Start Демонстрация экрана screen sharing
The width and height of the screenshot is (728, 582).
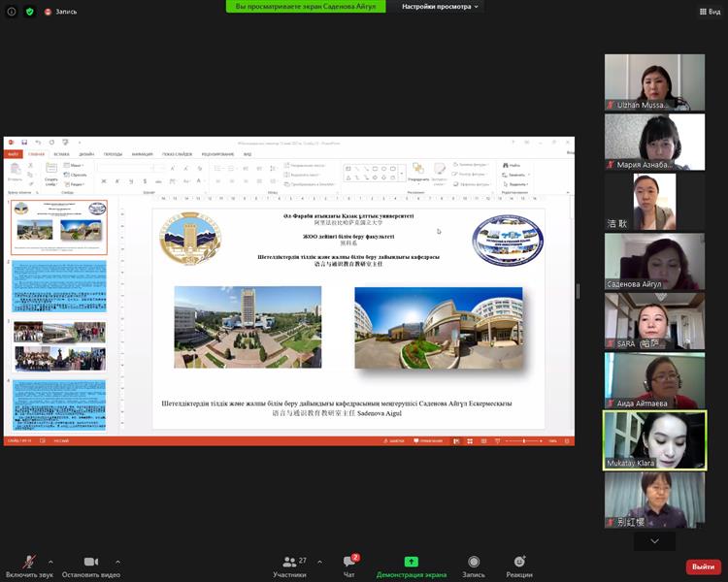pyautogui.click(x=412, y=566)
